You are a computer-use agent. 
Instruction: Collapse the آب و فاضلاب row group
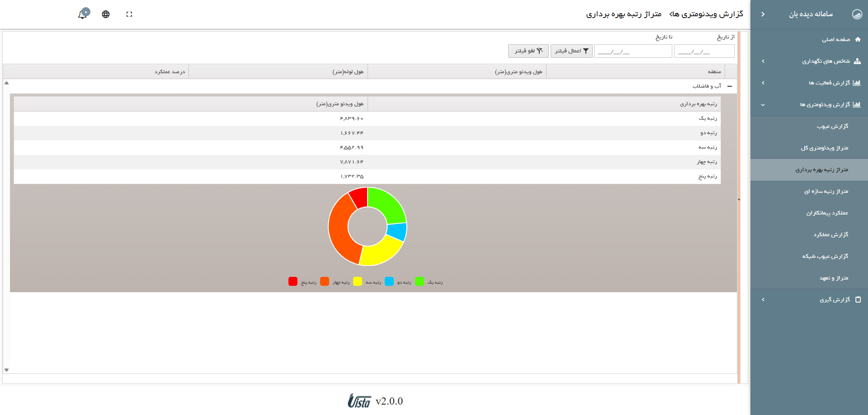(x=730, y=86)
